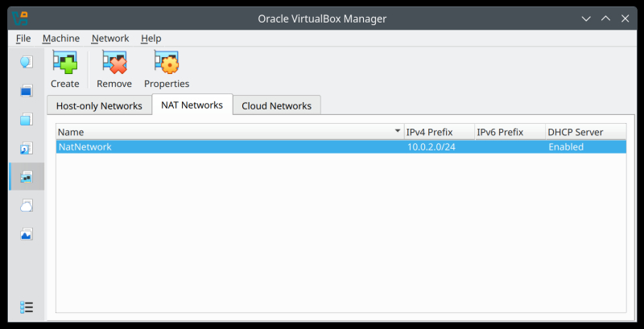Sort by the IPv6 Prefix column header
This screenshot has height=329, width=644.
tap(510, 132)
